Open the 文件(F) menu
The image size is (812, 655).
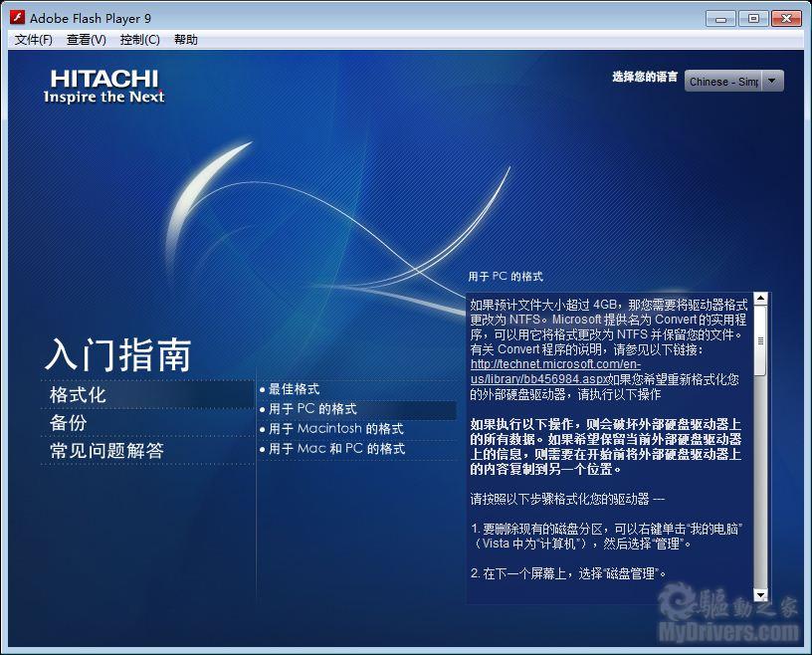coord(34,40)
